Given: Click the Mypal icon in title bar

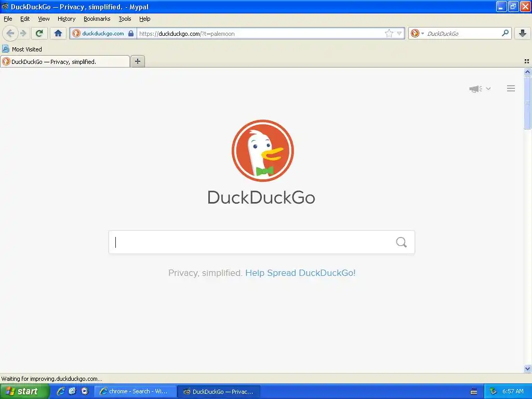Looking at the screenshot, I should pyautogui.click(x=5, y=6).
